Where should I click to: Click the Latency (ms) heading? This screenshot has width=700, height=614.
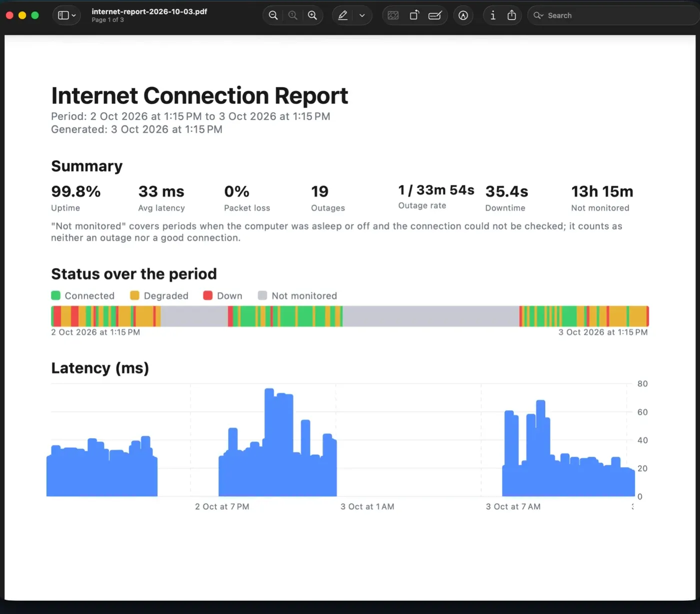pyautogui.click(x=100, y=368)
